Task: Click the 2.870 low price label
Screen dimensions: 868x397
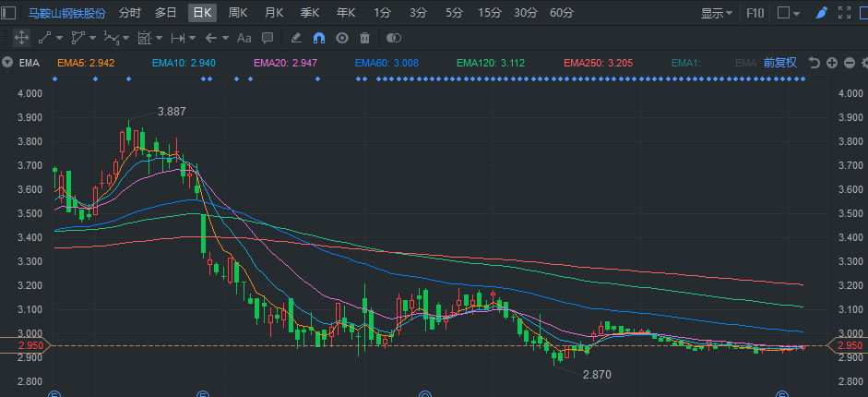Action: [598, 374]
